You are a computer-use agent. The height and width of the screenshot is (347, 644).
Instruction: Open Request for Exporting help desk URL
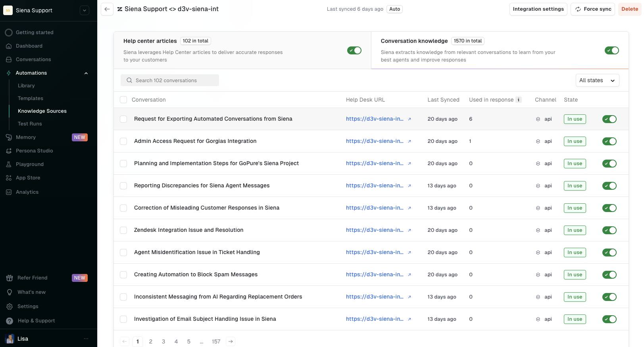375,119
